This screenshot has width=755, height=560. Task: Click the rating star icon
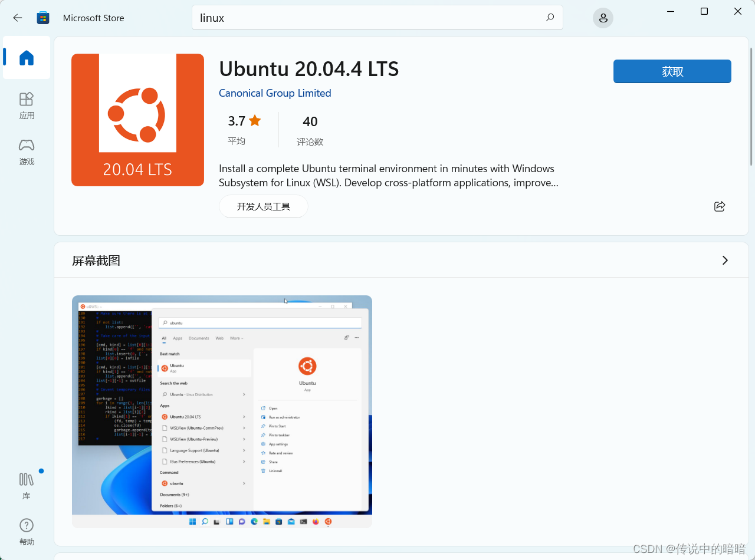click(255, 121)
